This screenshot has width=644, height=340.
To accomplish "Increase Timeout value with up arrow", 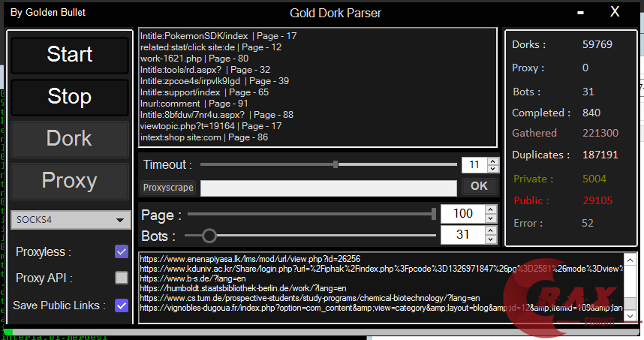I will pyautogui.click(x=492, y=161).
